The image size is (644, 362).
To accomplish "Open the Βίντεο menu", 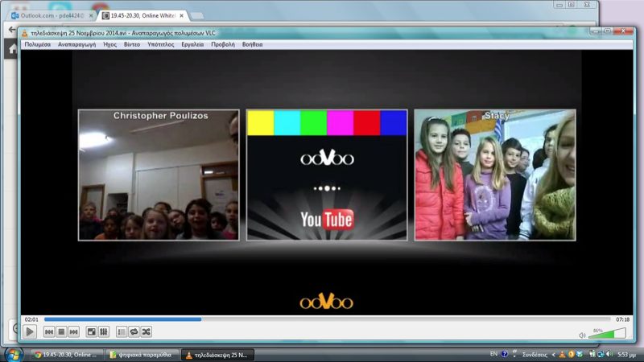I will click(132, 44).
